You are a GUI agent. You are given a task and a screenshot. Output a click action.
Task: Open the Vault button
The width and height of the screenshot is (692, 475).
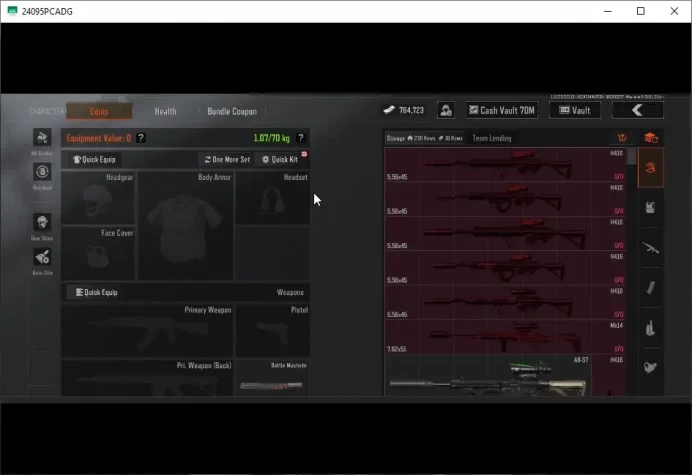coord(575,110)
